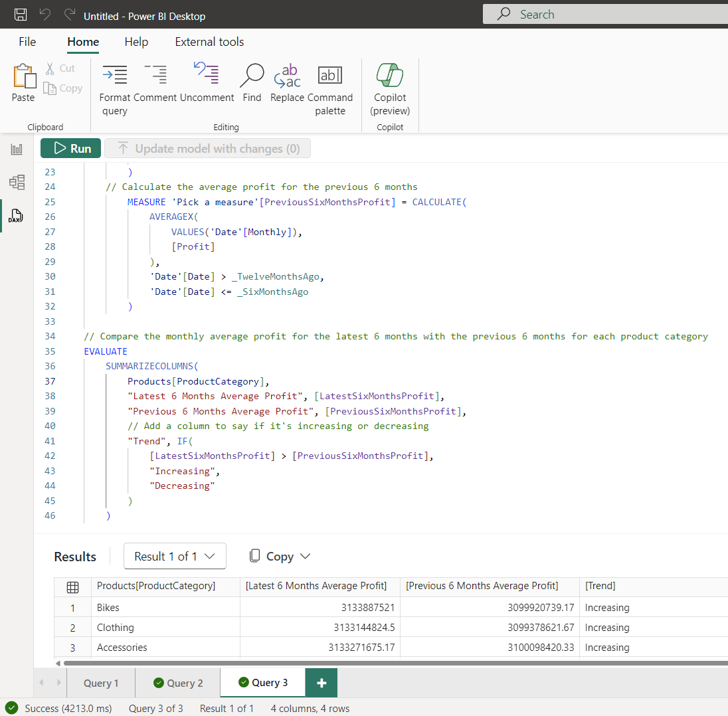Click the Save icon in title bar
This screenshot has width=728, height=716.
tap(21, 15)
